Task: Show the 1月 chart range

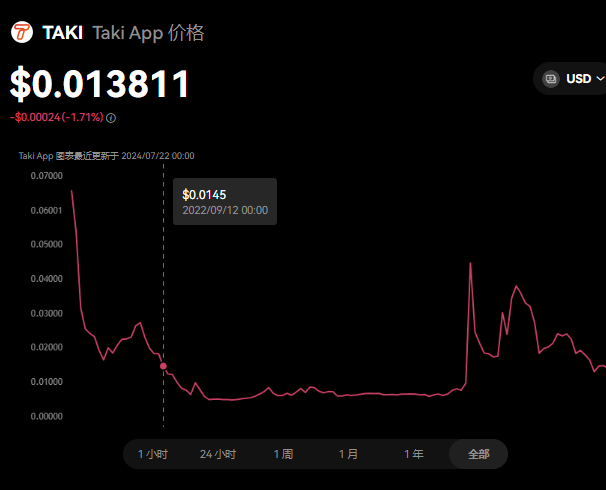Action: [348, 454]
